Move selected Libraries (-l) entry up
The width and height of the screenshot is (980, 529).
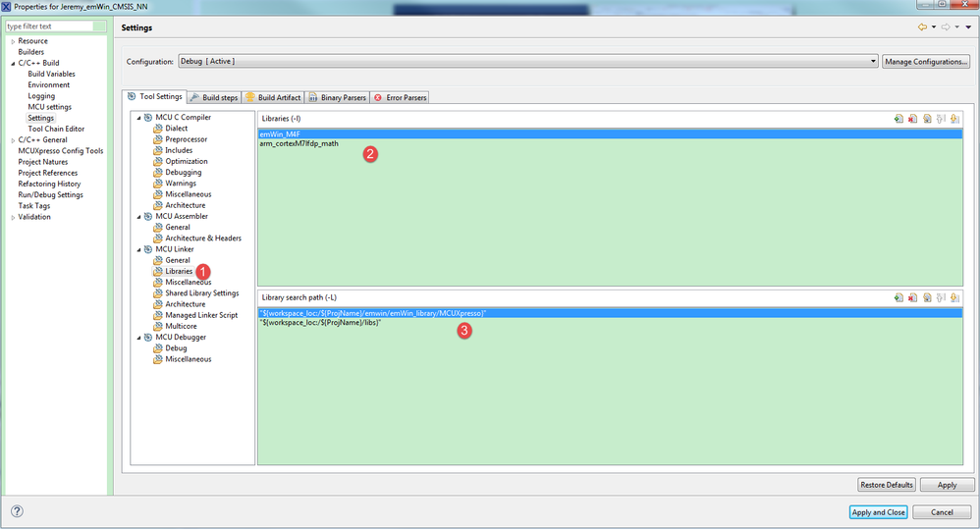coord(942,119)
